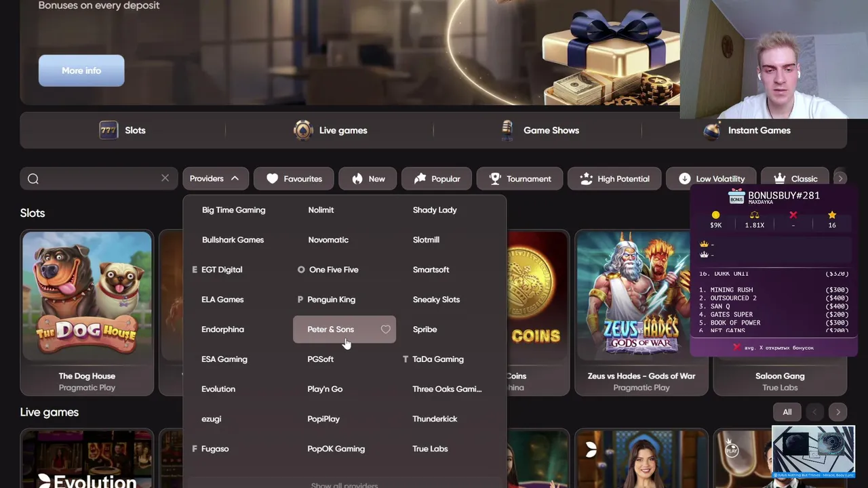This screenshot has width=868, height=488.
Task: Switch to the Live games tab
Action: coord(330,130)
